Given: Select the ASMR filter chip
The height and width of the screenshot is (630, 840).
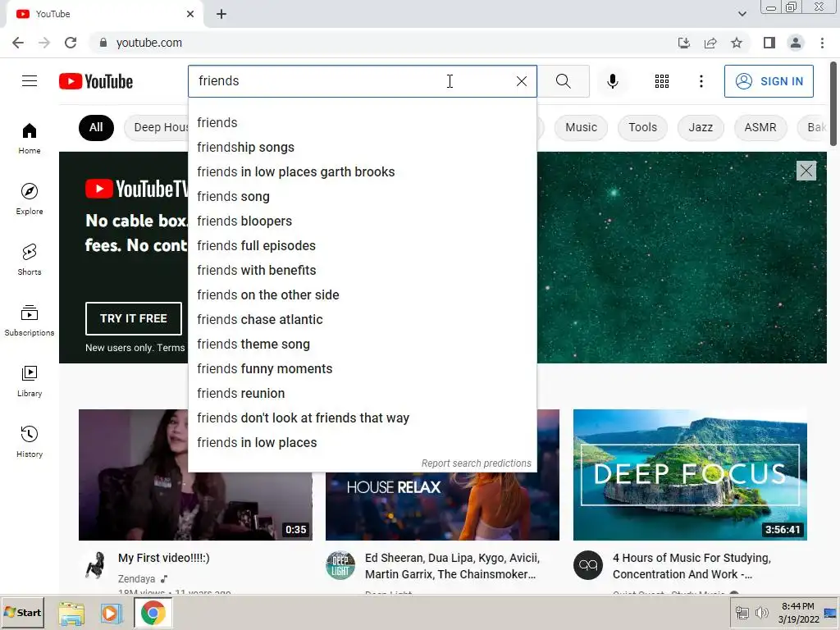Looking at the screenshot, I should [760, 127].
